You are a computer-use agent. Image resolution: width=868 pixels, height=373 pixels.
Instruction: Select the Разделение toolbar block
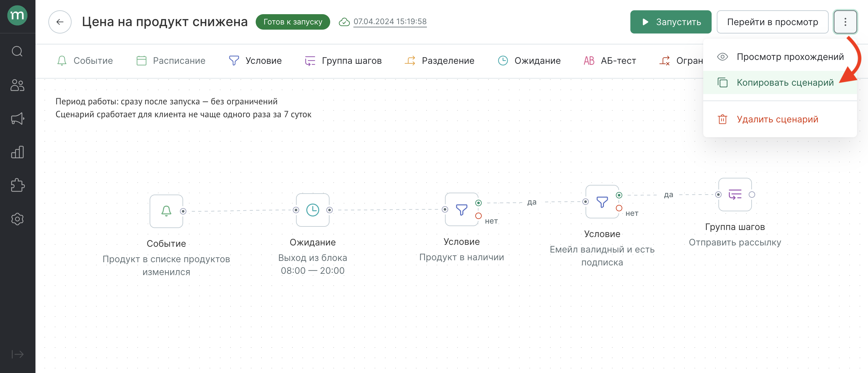439,61
